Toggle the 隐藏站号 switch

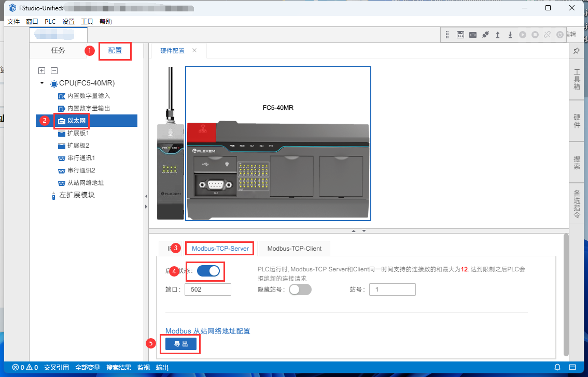[x=300, y=289]
